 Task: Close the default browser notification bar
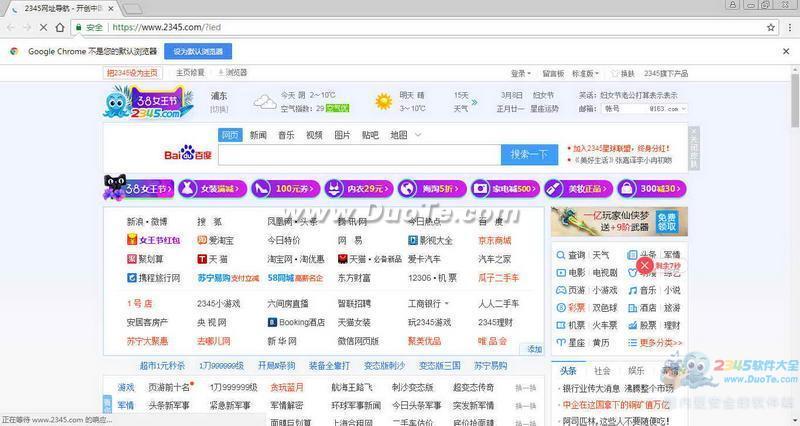click(x=786, y=51)
